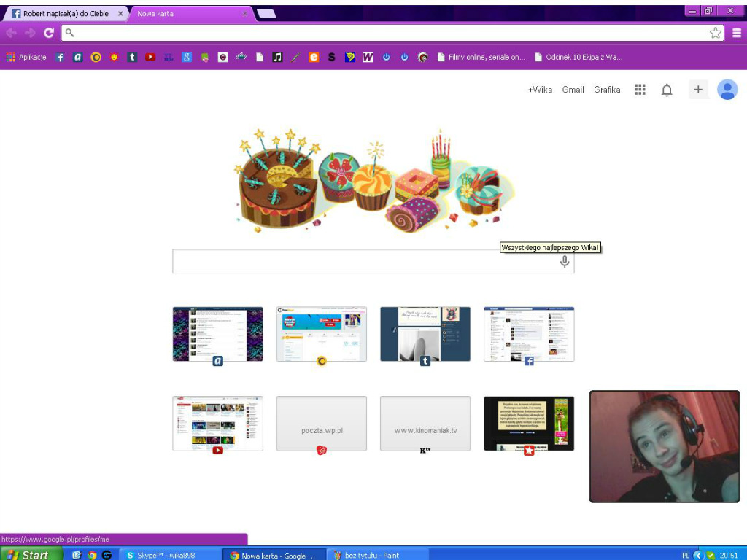Switch to 'bez tytułu - Paint' in taskbar
This screenshot has width=747, height=560.
(377, 555)
